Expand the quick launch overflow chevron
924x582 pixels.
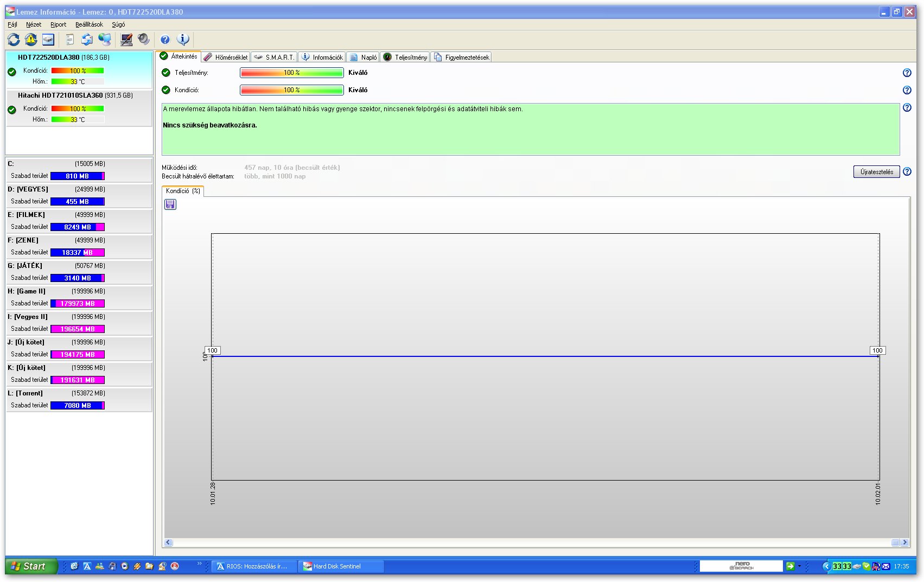point(199,564)
